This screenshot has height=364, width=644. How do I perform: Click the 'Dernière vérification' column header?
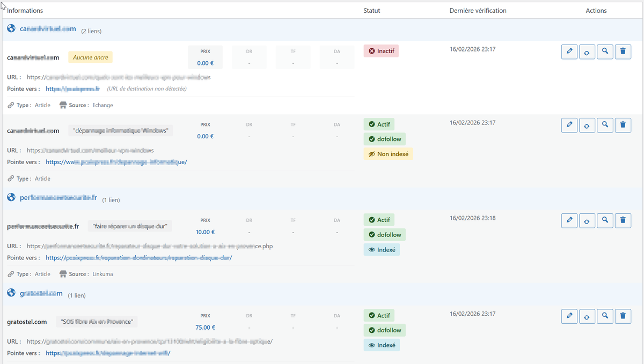(478, 10)
